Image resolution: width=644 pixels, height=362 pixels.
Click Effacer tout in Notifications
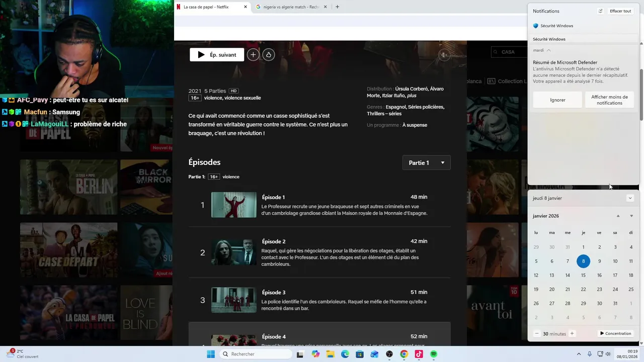[x=620, y=11]
